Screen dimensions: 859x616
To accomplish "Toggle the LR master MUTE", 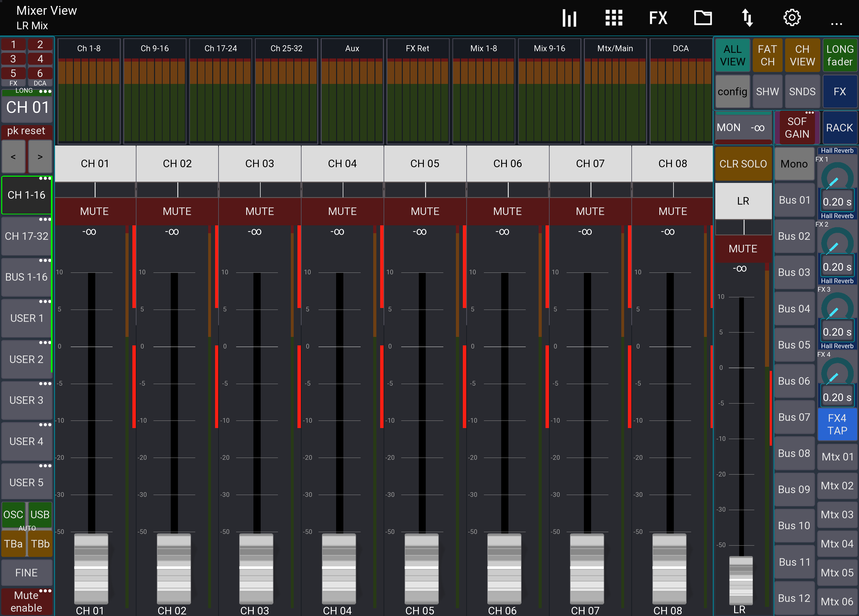I will (743, 248).
